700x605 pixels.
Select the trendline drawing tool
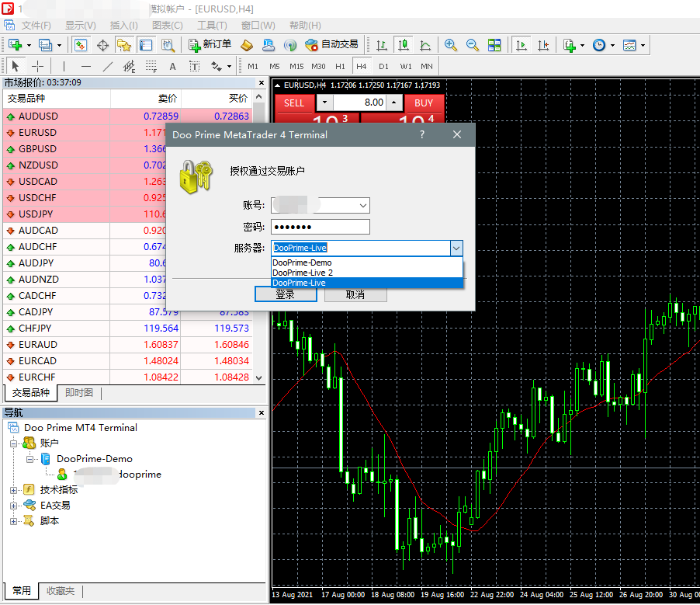tap(108, 67)
